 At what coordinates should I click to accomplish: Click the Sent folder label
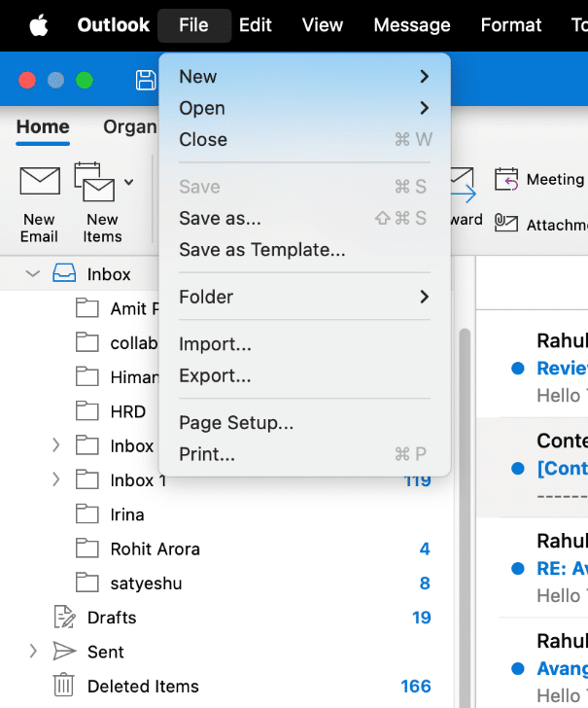pyautogui.click(x=105, y=652)
